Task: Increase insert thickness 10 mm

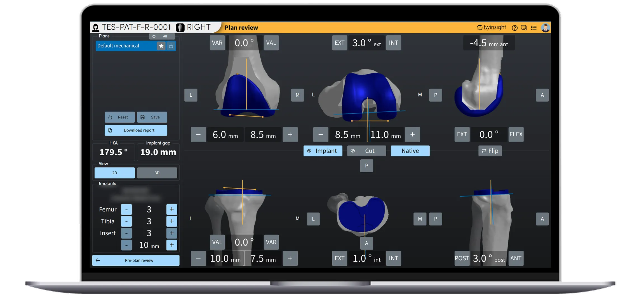Action: [172, 245]
